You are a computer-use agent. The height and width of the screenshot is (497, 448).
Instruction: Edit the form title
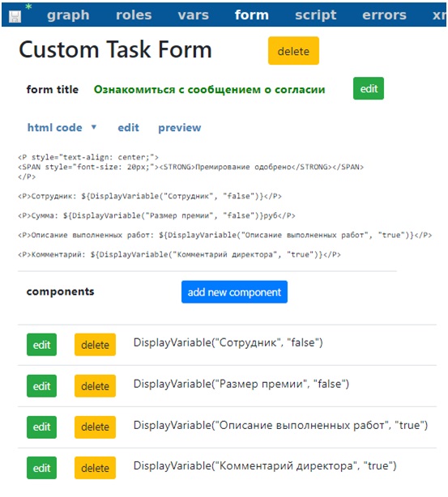pos(369,88)
